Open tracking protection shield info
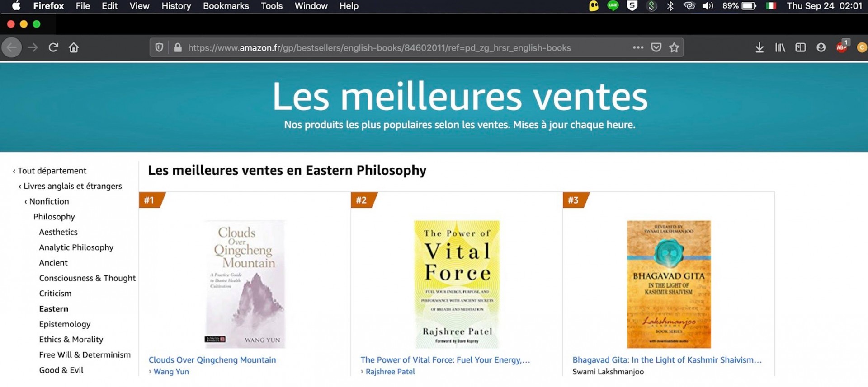 click(x=159, y=47)
